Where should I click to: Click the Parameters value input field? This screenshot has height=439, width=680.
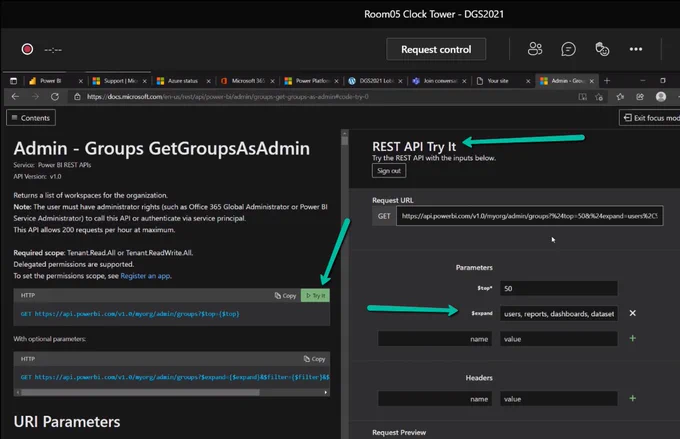(559, 339)
